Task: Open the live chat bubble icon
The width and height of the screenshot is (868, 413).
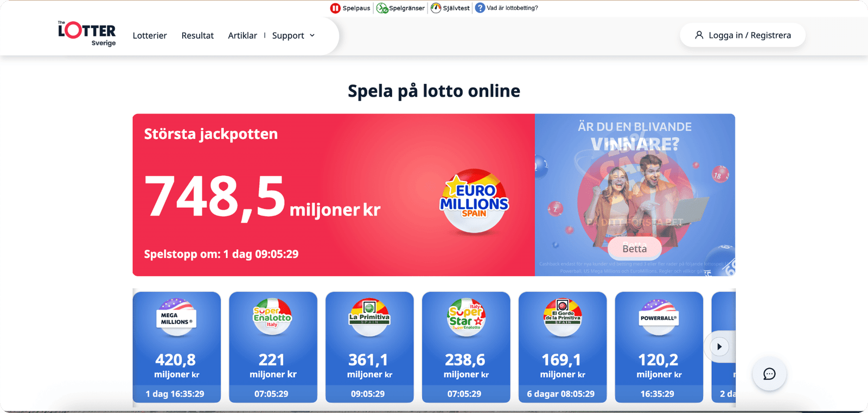Action: (769, 374)
